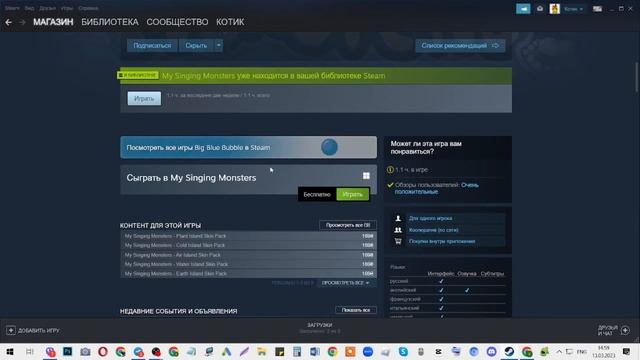The height and width of the screenshot is (360, 640).
Task: Click the ДОБАВИТЬ ИГРУ plus icon
Action: click(x=11, y=330)
